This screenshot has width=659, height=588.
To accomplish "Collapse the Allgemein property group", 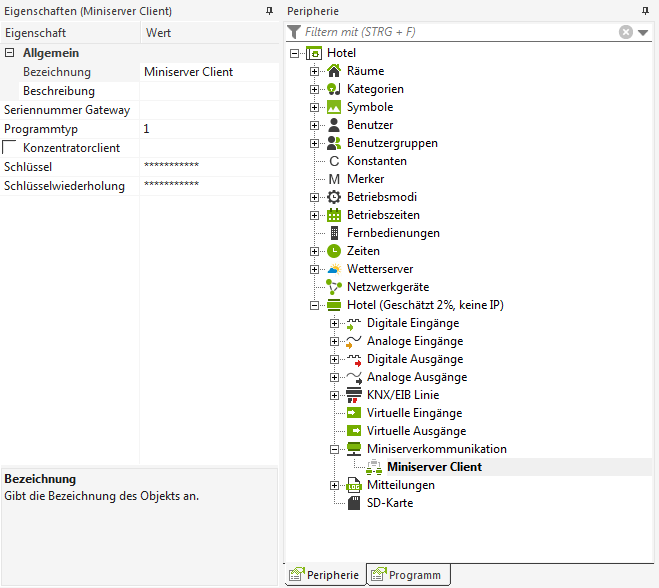I will [x=10, y=53].
